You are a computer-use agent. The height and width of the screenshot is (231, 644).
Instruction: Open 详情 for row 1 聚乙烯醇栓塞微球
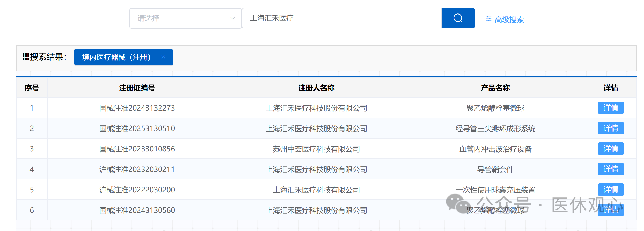pos(610,108)
